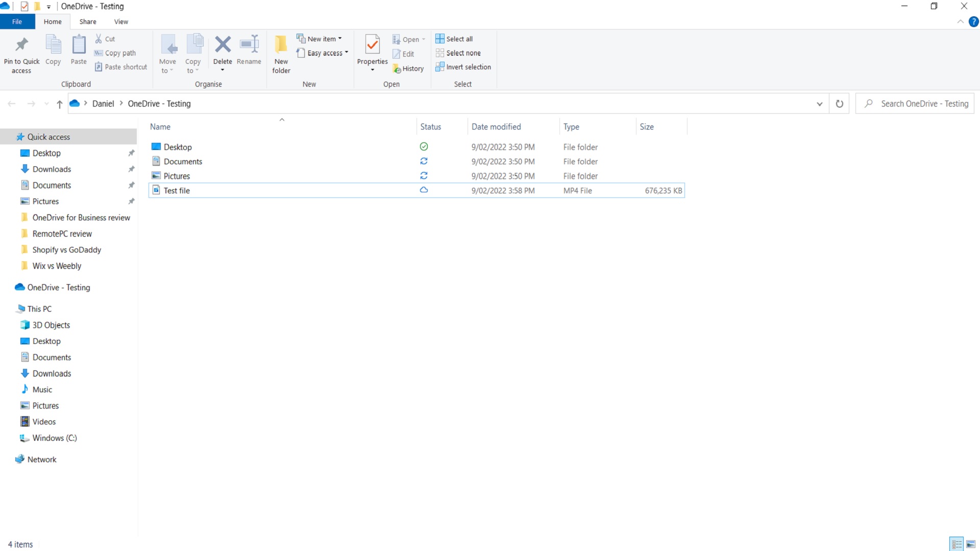Collapse the ribbon using the chevron
980x551 pixels.
click(960, 22)
